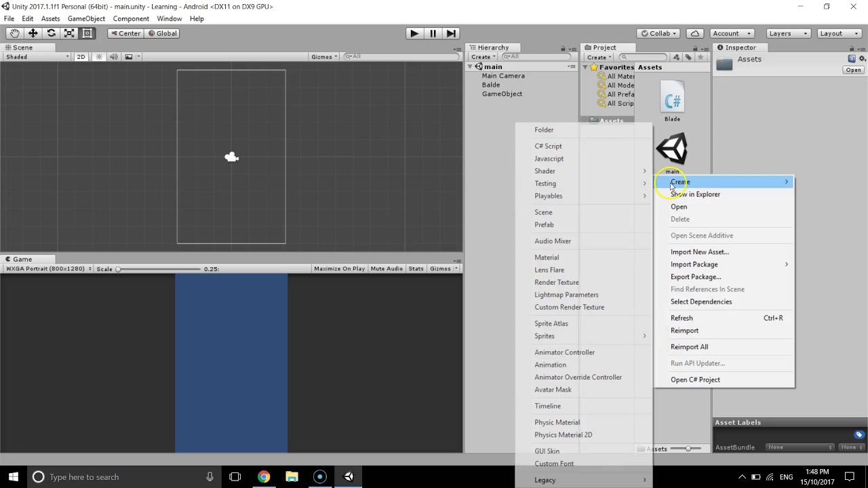Toggle scene effects image icon
The height and width of the screenshot is (488, 868).
tap(129, 57)
